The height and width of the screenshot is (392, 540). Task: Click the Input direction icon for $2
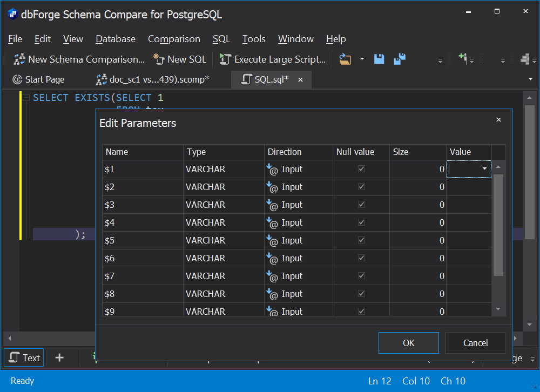272,187
